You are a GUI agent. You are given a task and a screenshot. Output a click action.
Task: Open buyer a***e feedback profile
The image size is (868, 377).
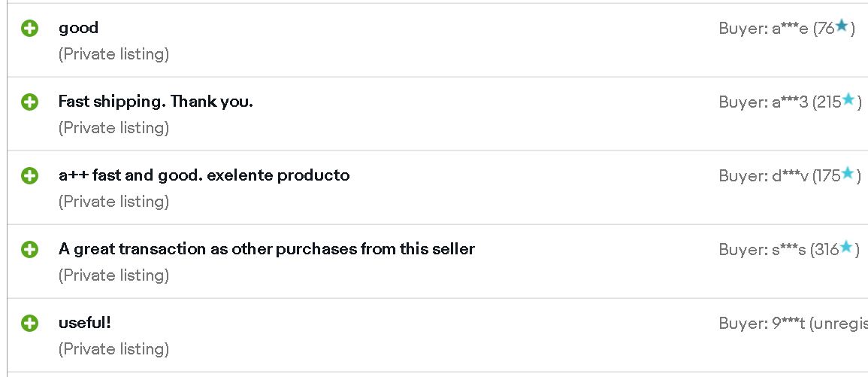(790, 29)
